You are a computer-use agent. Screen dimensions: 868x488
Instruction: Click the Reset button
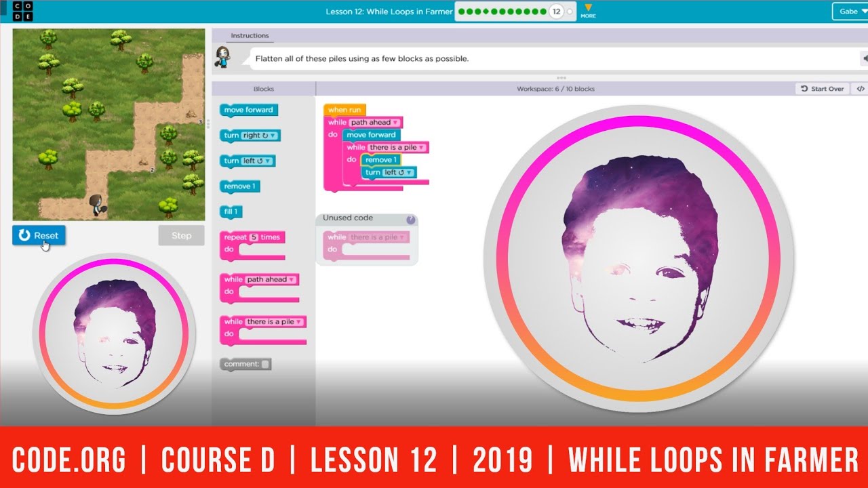click(x=39, y=235)
